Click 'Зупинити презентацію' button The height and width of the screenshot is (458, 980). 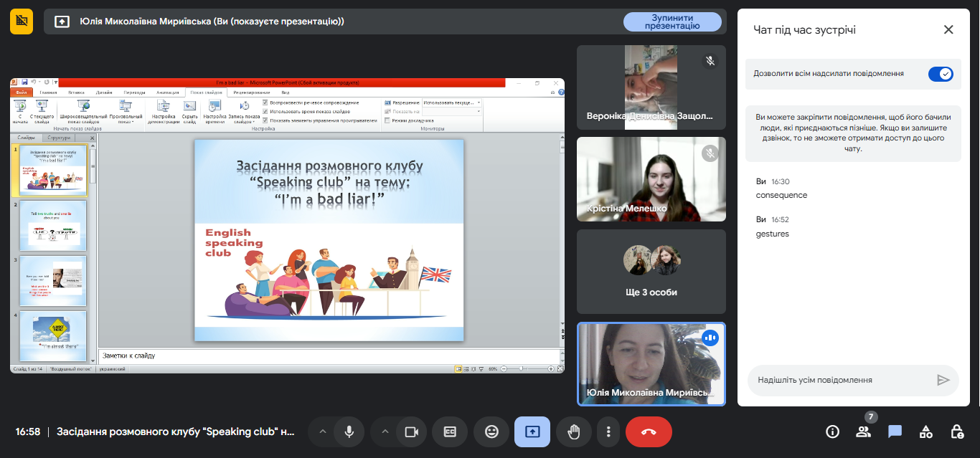point(672,22)
